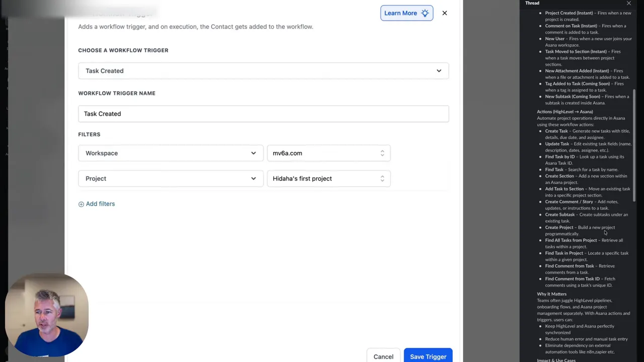Click the Thread panel scrollbar

click(634, 146)
